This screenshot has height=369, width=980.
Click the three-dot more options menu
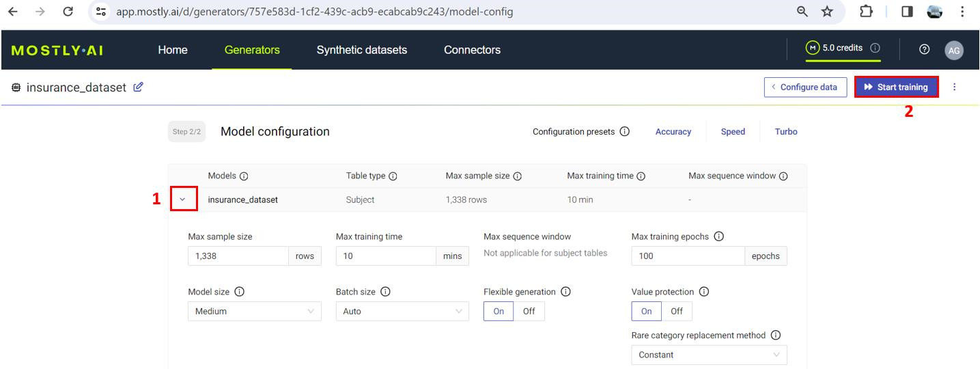955,87
